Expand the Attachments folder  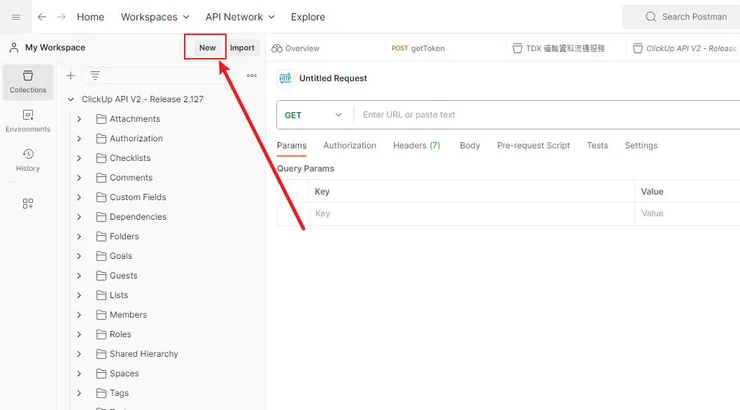click(79, 119)
